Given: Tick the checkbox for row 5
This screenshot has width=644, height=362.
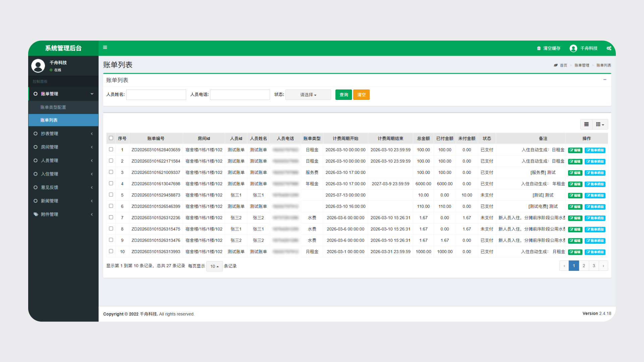Looking at the screenshot, I should click(x=111, y=195).
